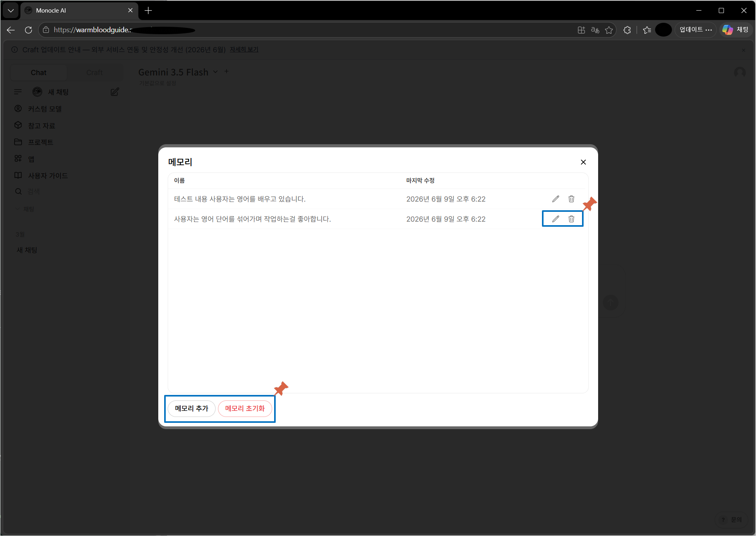Open the browser extensions puzzle icon
Screen dimensions: 756x536
click(x=627, y=30)
